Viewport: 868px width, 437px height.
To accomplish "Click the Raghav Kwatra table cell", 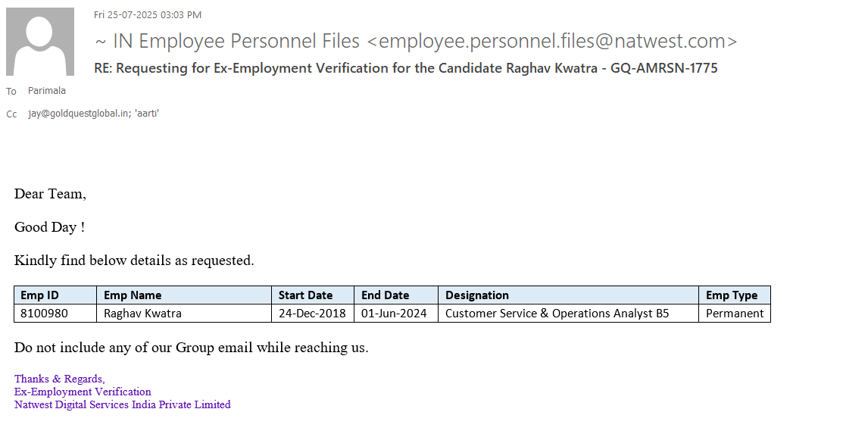I will tap(142, 314).
